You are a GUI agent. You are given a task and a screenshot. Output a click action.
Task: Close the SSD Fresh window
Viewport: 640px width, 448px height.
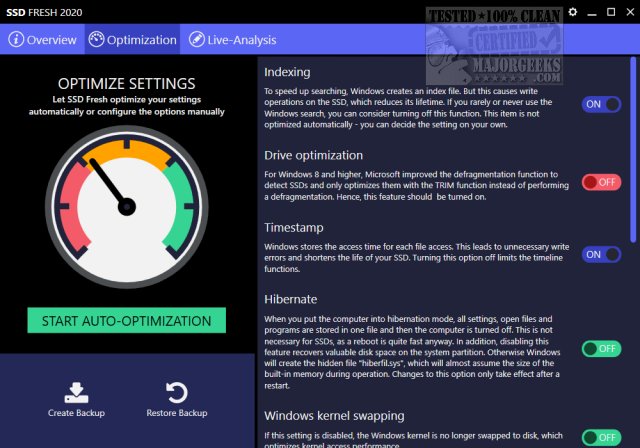[x=630, y=12]
